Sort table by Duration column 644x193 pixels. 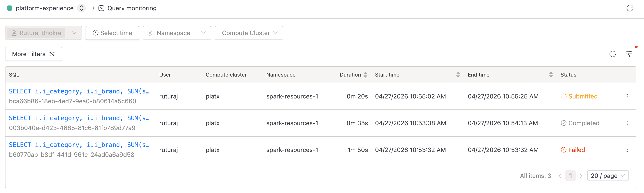click(x=365, y=75)
